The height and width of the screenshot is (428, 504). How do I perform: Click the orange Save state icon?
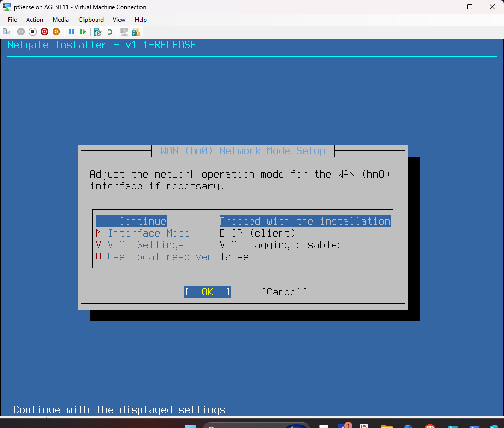point(56,32)
